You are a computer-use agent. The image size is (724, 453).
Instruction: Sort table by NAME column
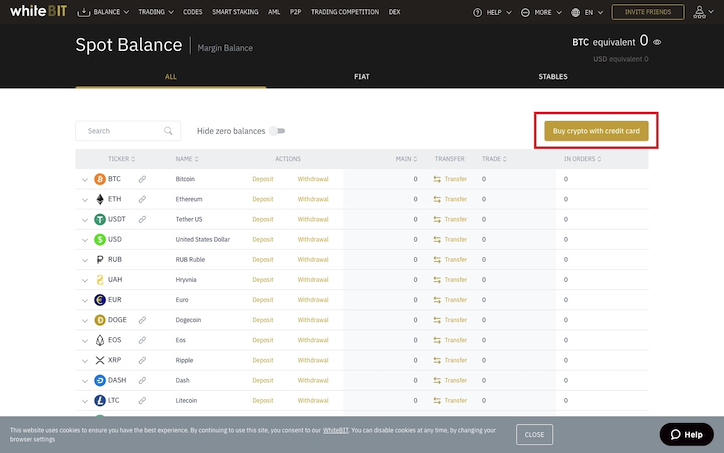pyautogui.click(x=187, y=159)
